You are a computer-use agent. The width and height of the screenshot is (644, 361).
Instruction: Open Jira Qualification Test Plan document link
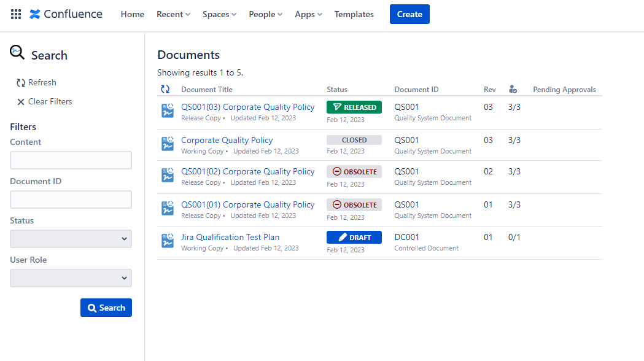coord(230,237)
